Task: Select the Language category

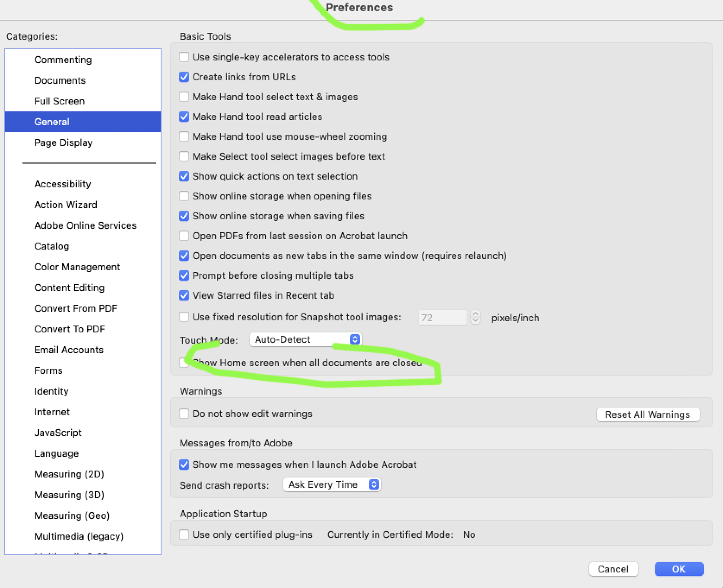Action: [x=83, y=453]
